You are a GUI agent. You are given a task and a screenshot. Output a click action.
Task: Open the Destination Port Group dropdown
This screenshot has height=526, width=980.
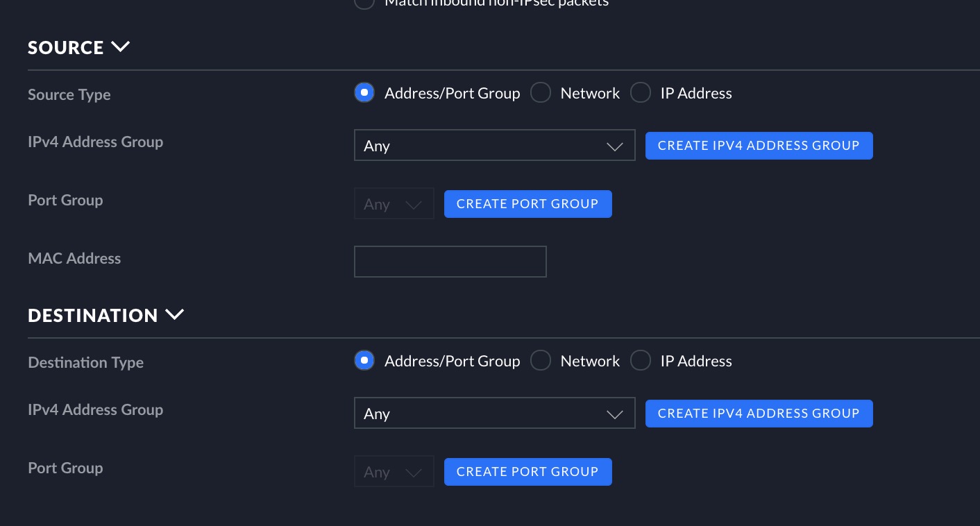(394, 472)
